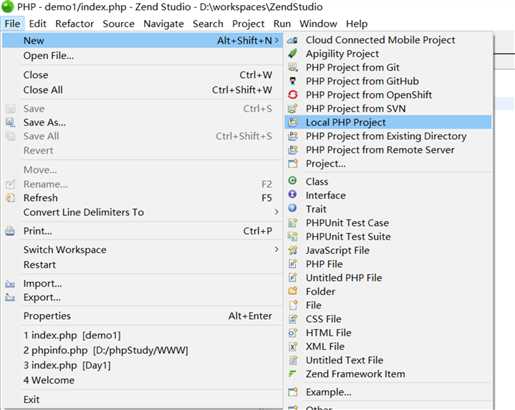Open recent item 4 Welcome
The image size is (515, 410).
point(143,380)
